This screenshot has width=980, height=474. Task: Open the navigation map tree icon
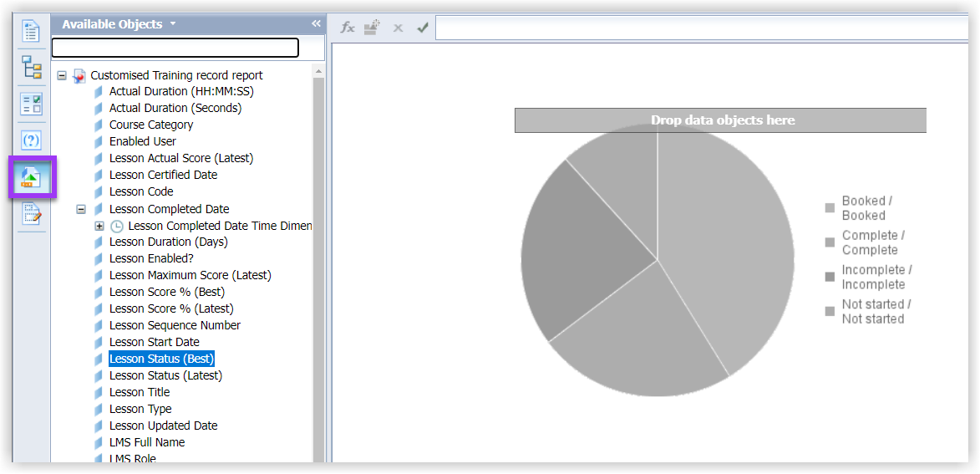pyautogui.click(x=32, y=68)
